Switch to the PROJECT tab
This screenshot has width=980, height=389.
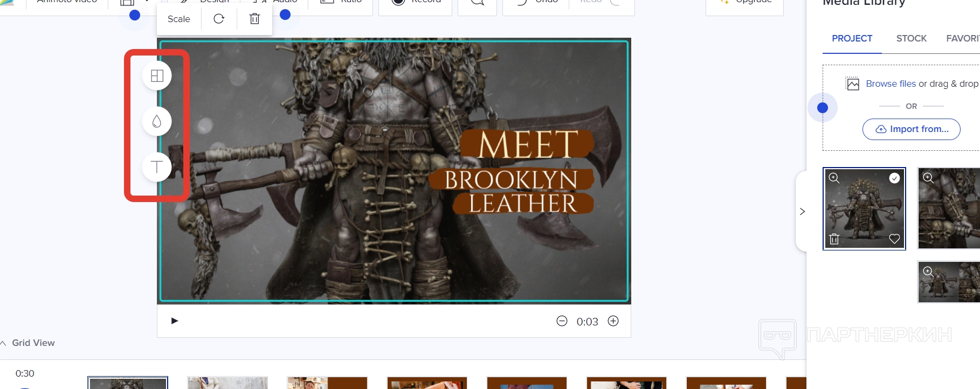click(x=852, y=38)
